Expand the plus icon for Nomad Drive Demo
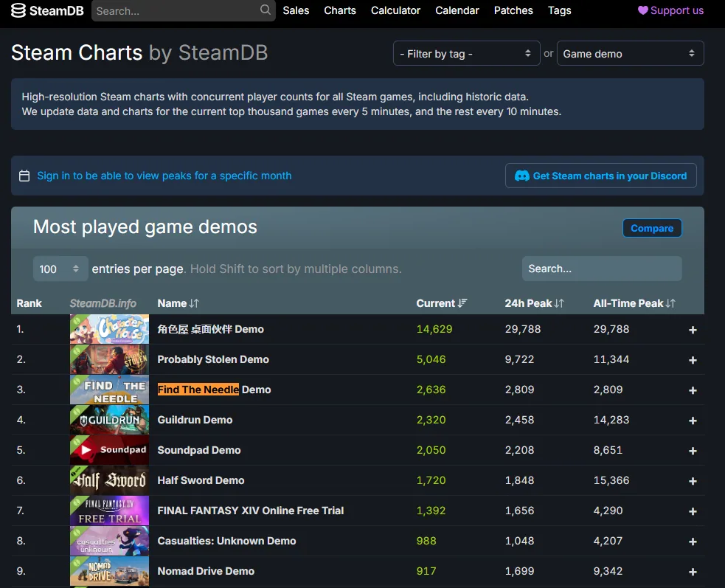Screen dimensions: 725x588 click(693, 572)
